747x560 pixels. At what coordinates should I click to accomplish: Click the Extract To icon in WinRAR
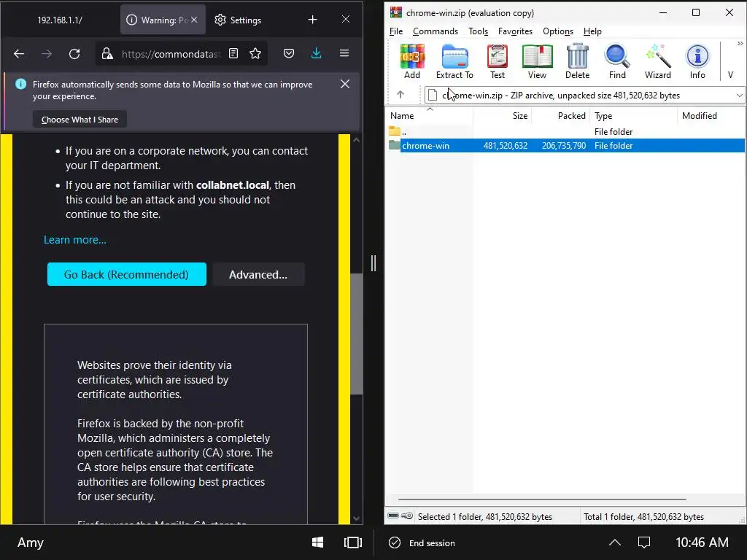tap(454, 61)
